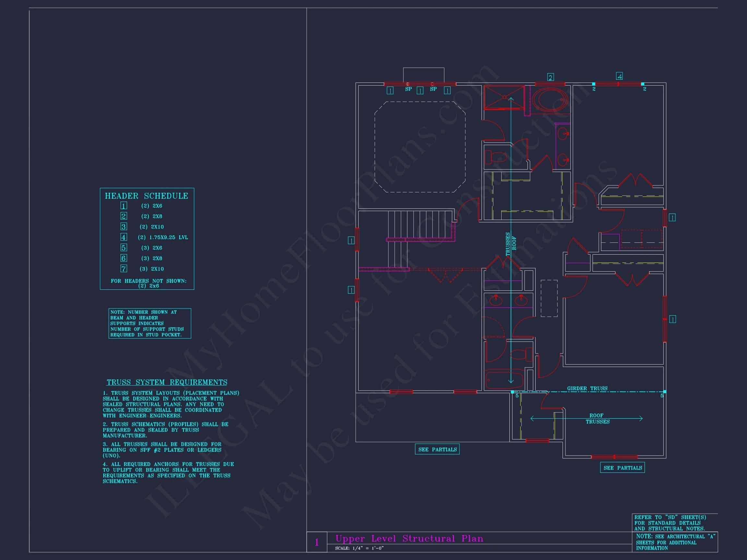
Task: Select the staircase treads symbol
Action: coord(420,225)
